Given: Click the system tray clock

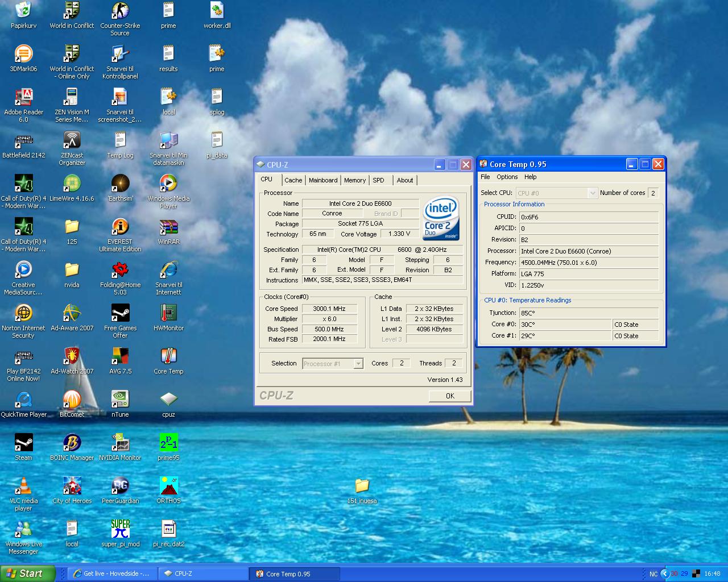Looking at the screenshot, I should [712, 574].
